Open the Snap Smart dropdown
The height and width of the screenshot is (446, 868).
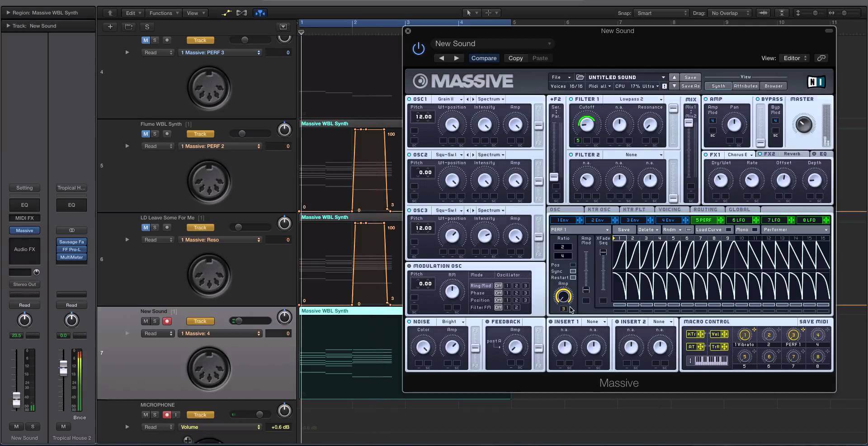pyautogui.click(x=661, y=13)
